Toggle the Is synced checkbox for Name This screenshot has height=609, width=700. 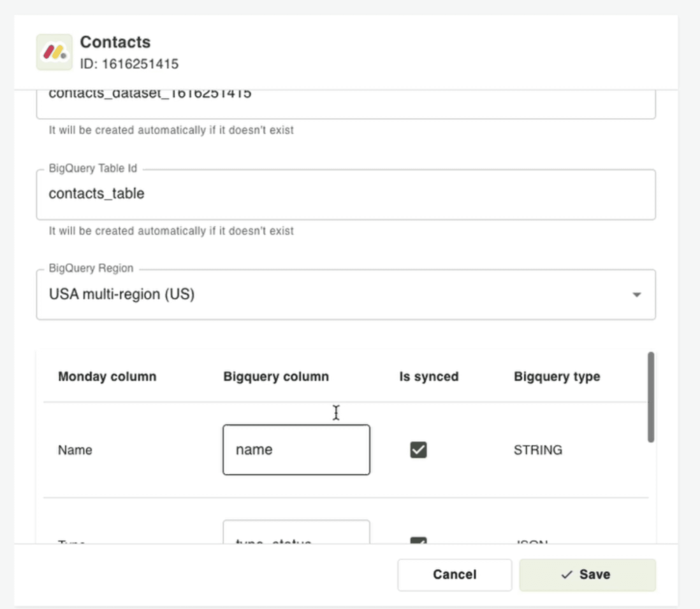pyautogui.click(x=418, y=450)
